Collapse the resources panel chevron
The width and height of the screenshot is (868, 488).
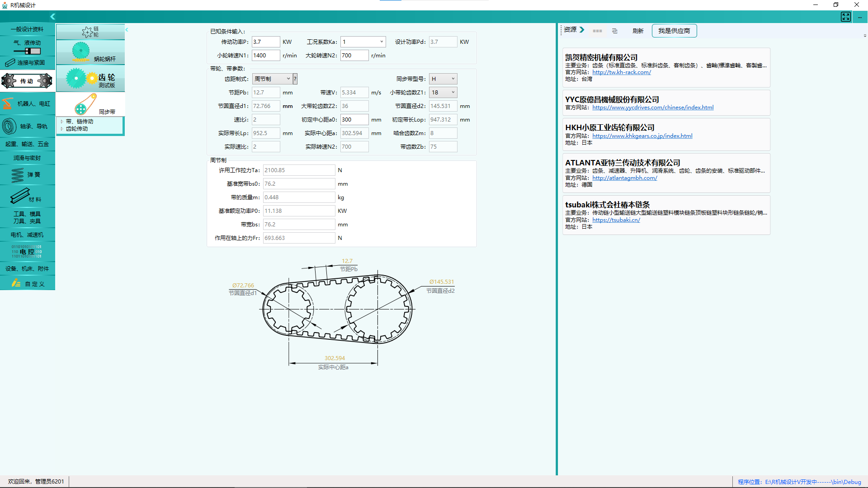tap(582, 30)
